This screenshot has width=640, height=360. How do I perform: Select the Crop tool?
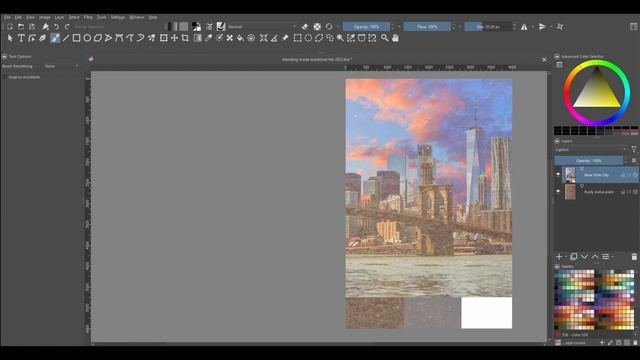point(185,38)
